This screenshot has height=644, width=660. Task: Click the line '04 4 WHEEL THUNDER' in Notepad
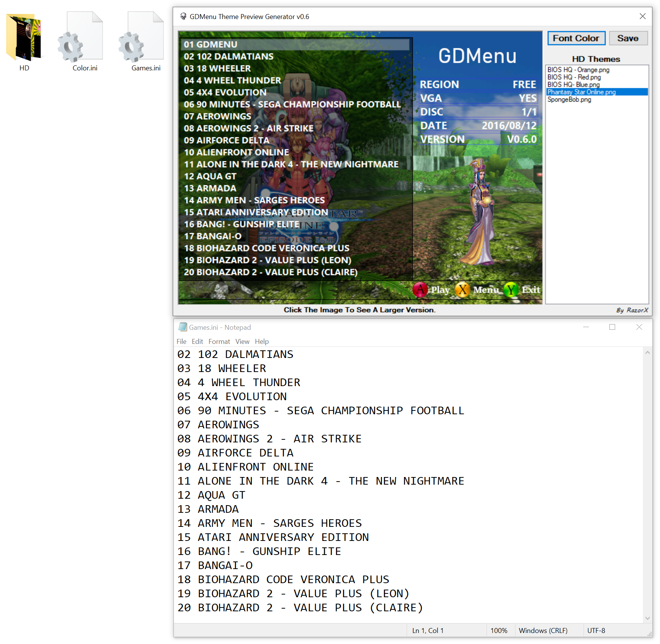[239, 382]
